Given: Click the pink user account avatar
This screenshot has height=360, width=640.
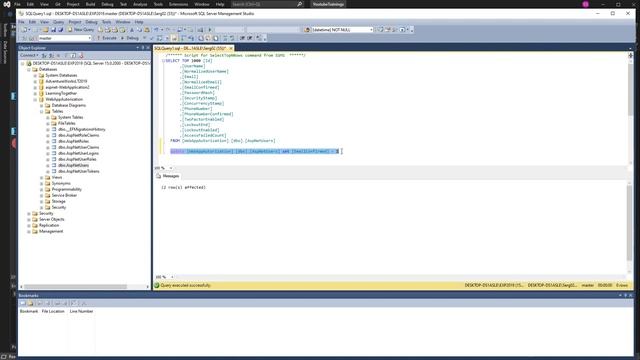Looking at the screenshot, I should click(586, 4).
